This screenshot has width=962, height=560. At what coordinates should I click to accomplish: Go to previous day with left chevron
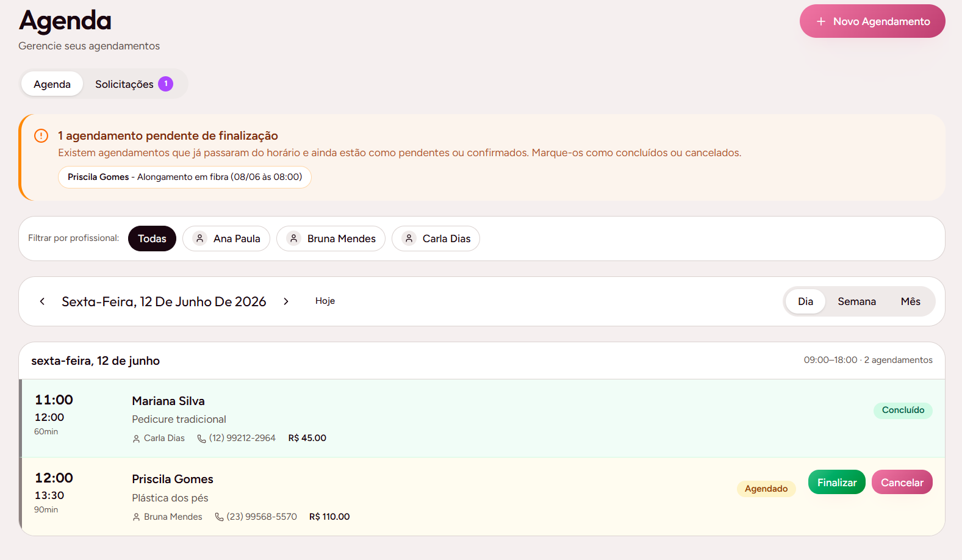(42, 301)
